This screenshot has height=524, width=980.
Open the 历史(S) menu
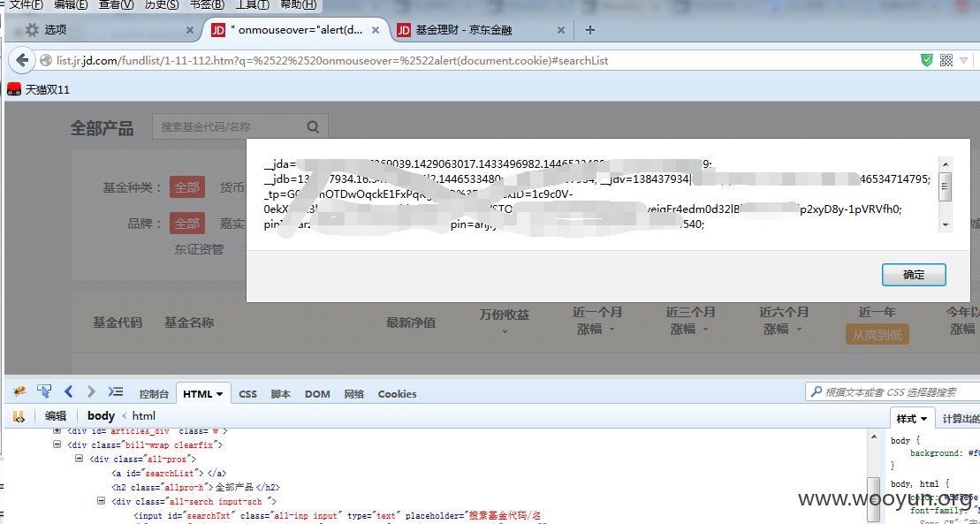[x=161, y=5]
